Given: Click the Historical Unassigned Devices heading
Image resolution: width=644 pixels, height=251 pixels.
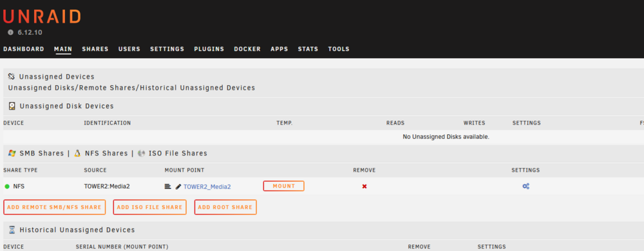Looking at the screenshot, I should [77, 230].
